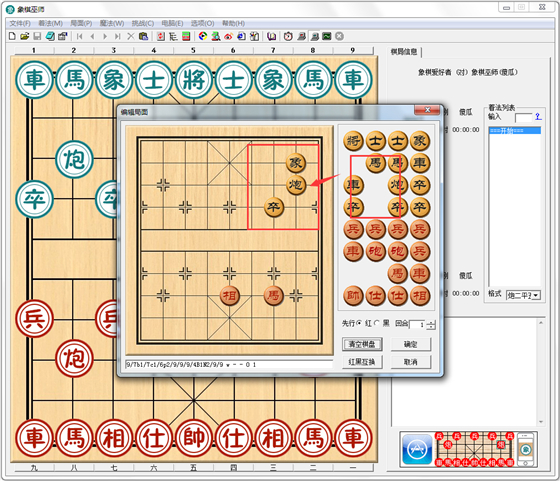Open the 电脑(E) menu
Screen dimensions: 560x481
(x=172, y=23)
